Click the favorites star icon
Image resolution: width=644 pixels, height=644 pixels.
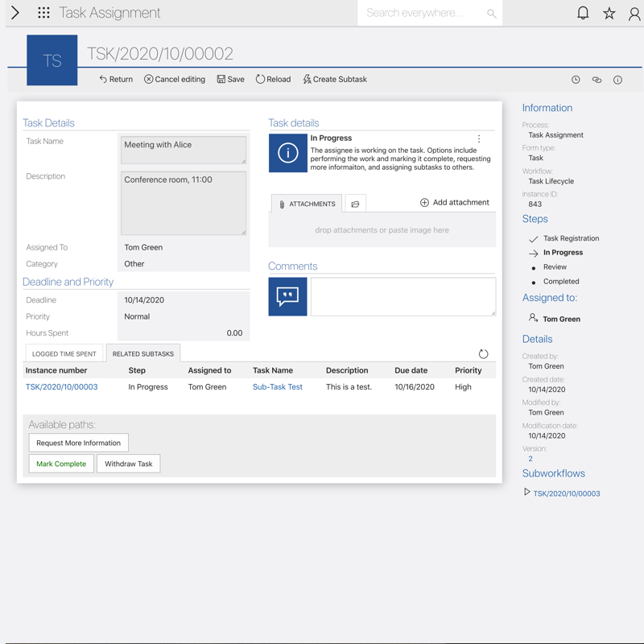609,13
